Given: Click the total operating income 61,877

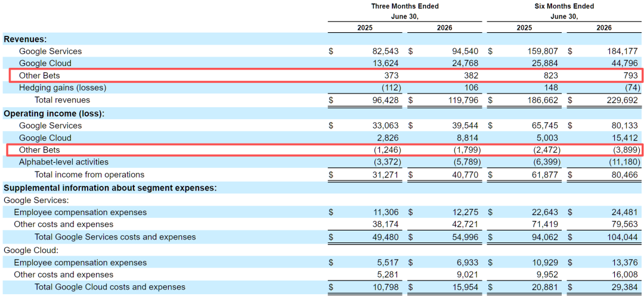Looking at the screenshot, I should [544, 175].
